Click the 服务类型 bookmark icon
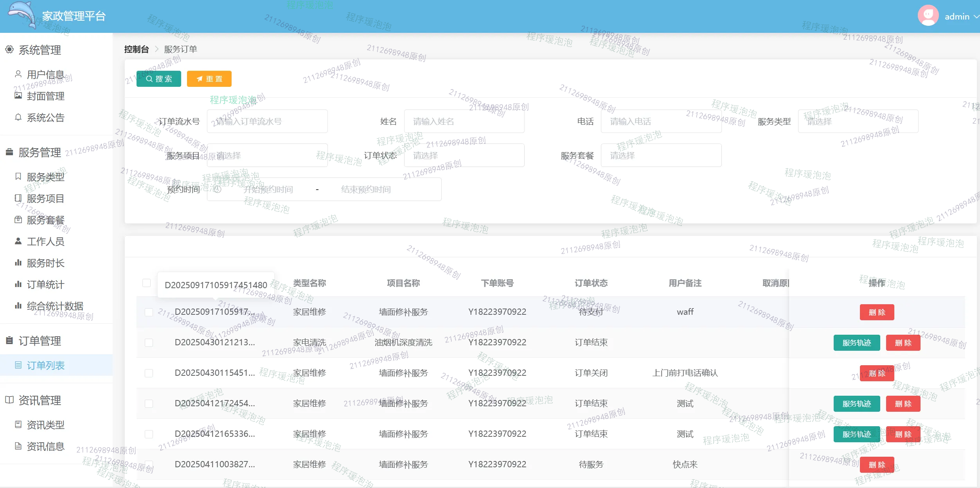Image resolution: width=980 pixels, height=488 pixels. pyautogui.click(x=18, y=176)
